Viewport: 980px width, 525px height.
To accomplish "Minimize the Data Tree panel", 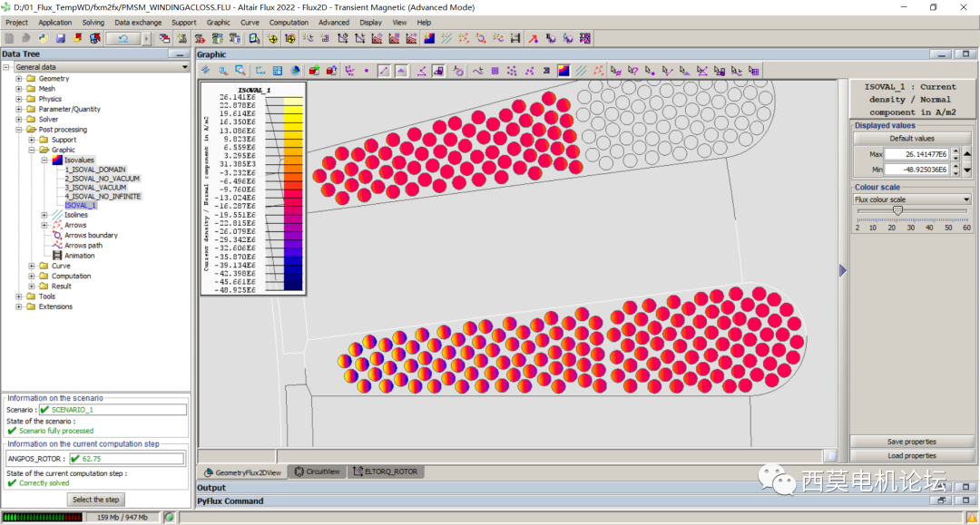I will click(x=179, y=54).
